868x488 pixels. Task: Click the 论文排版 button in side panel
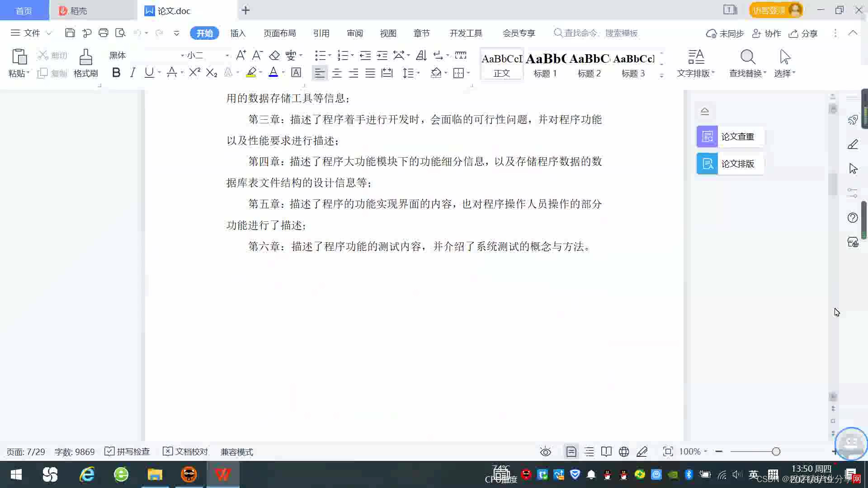pyautogui.click(x=730, y=164)
